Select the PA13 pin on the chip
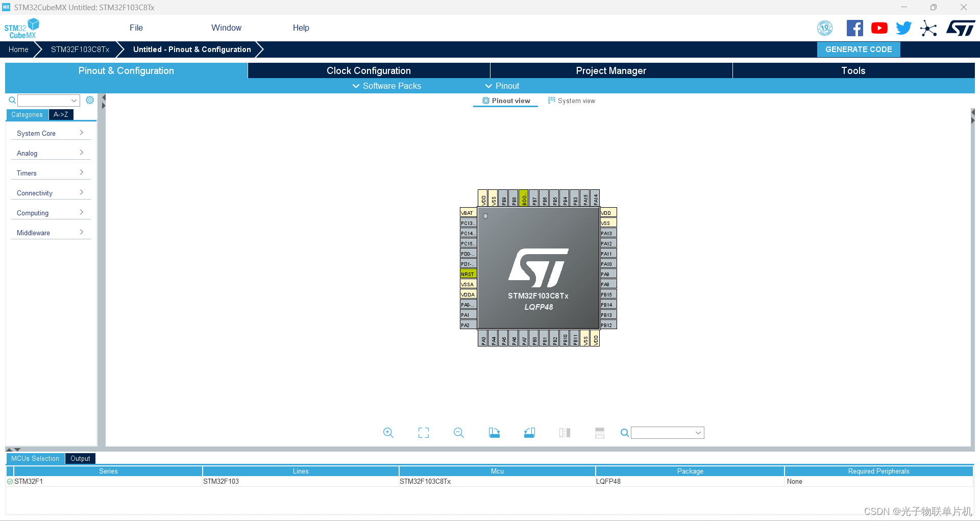 point(608,233)
